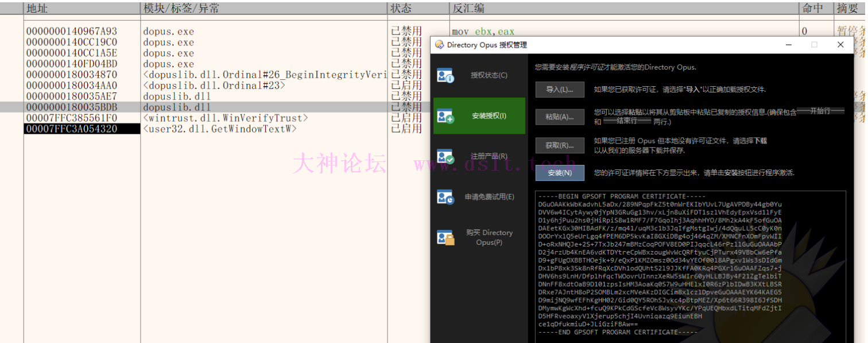868x343 pixels.
Task: Click the 购买 Directory Opus lock icon
Action: point(445,237)
